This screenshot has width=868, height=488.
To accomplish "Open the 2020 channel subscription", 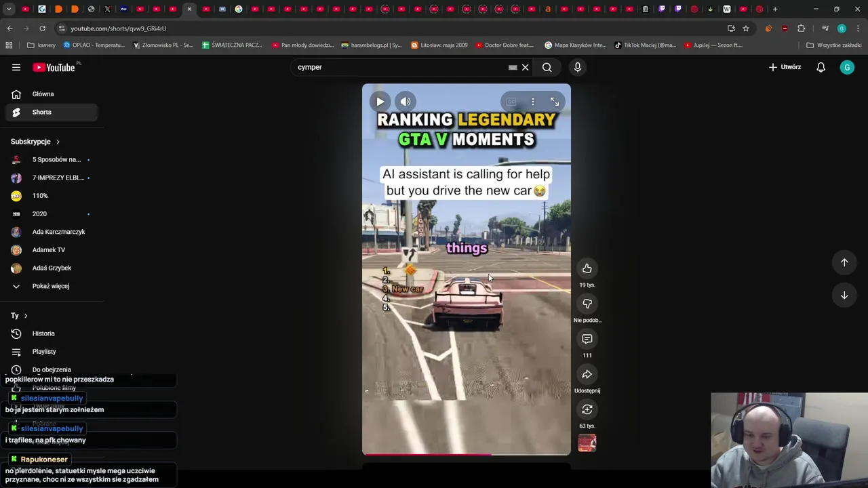I will click(52, 214).
